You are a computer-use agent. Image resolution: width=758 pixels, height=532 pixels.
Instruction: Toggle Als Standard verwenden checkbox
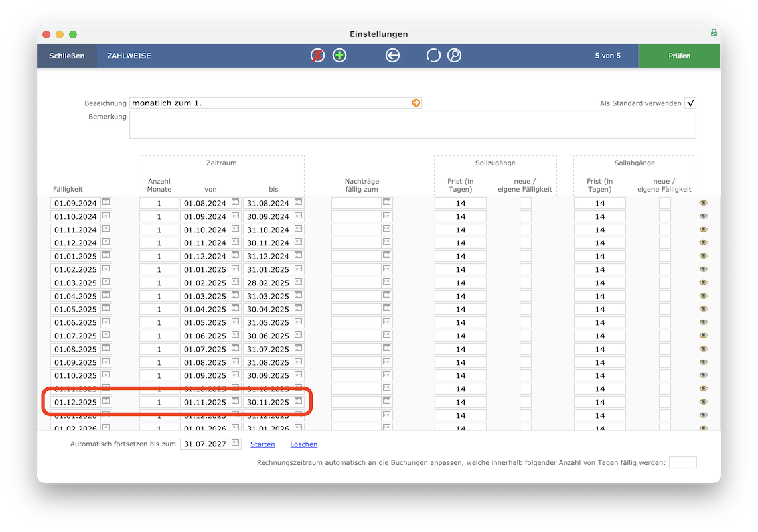[x=690, y=103]
